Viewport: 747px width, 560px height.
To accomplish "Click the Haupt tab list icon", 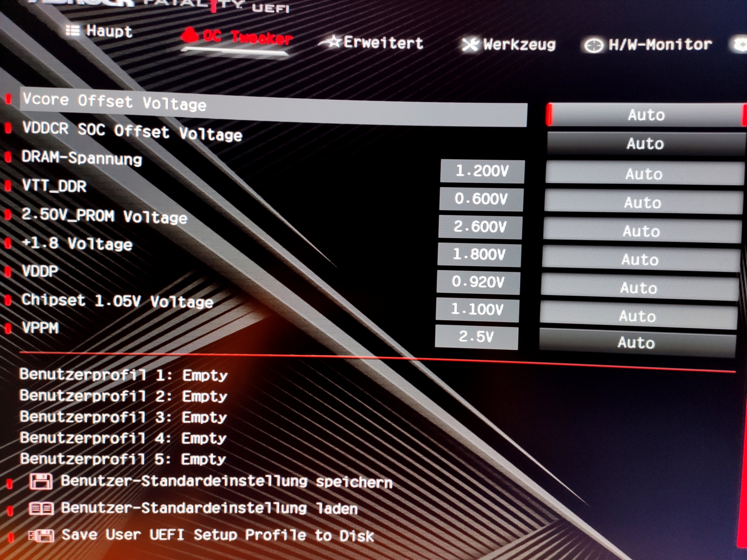I will coord(73,31).
